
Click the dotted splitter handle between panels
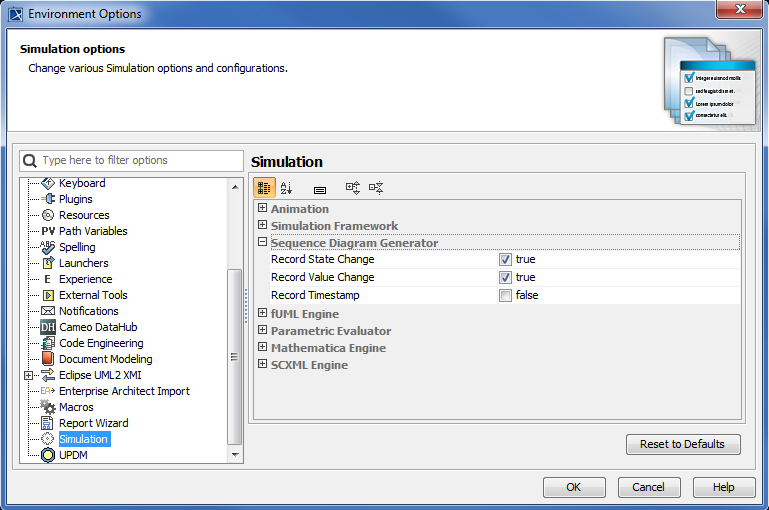click(x=246, y=306)
